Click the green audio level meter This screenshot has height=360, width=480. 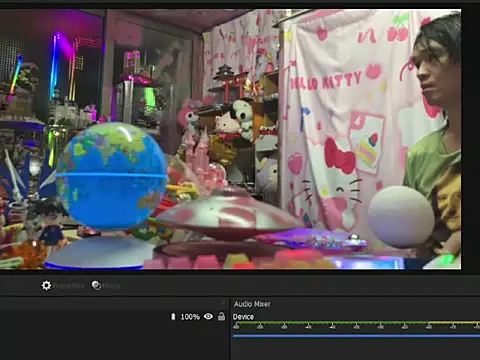(356, 323)
